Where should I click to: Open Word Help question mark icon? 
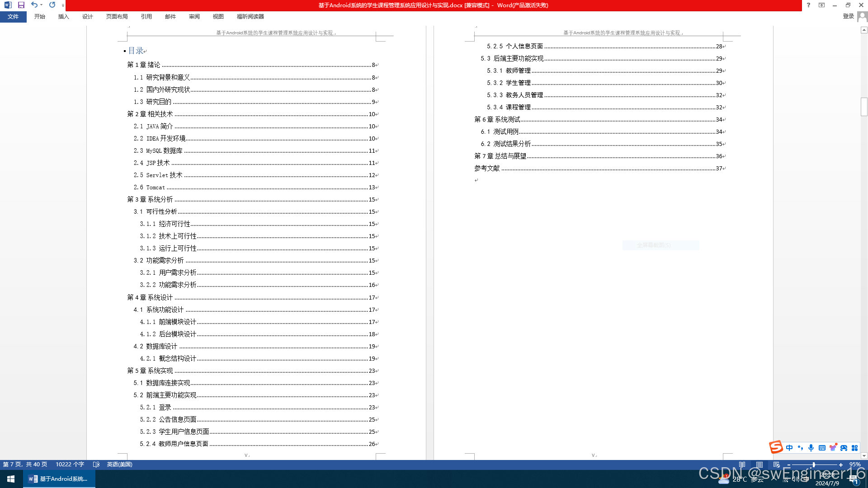(x=808, y=5)
